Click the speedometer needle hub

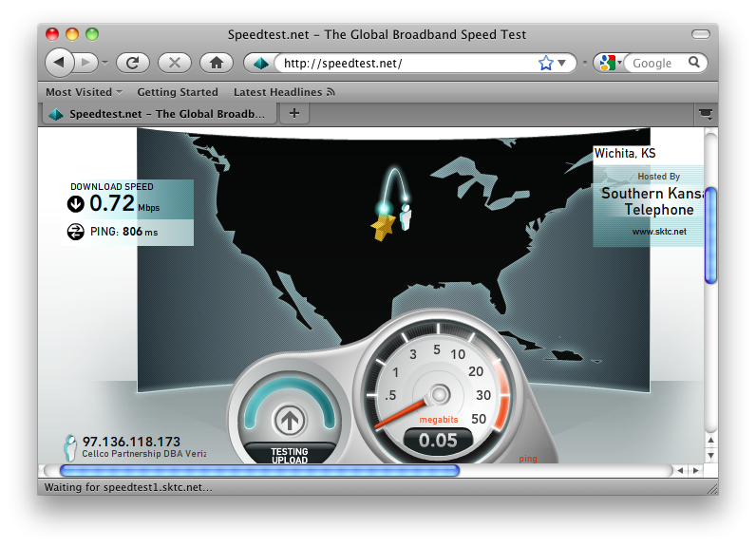pyautogui.click(x=439, y=395)
